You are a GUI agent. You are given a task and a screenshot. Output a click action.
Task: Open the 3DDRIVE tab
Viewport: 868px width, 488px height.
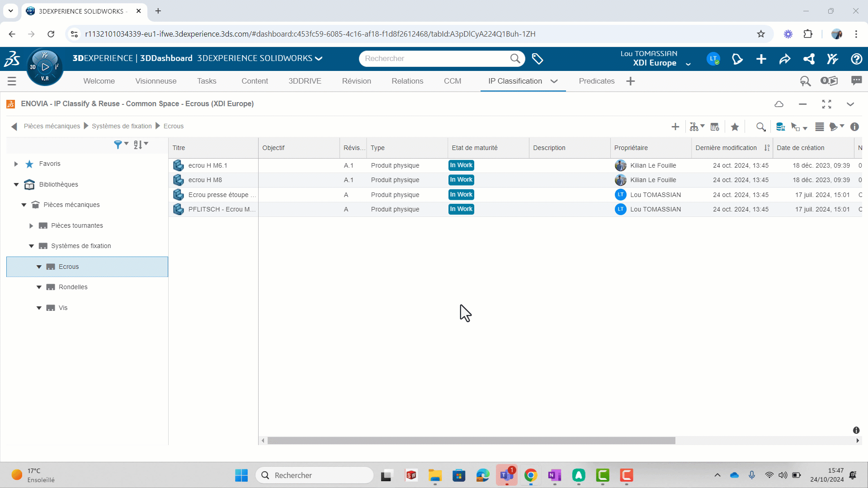[x=305, y=81]
